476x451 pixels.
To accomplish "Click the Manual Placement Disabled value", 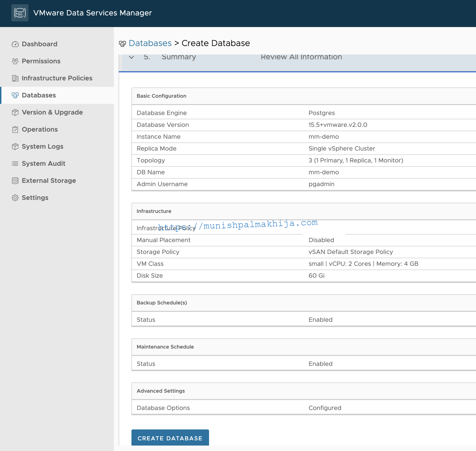I will tap(321, 240).
